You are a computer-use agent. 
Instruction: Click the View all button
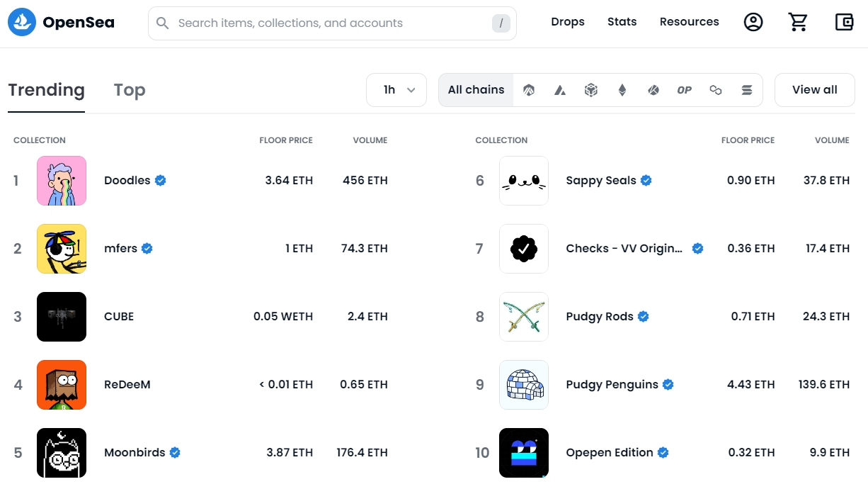coord(814,89)
